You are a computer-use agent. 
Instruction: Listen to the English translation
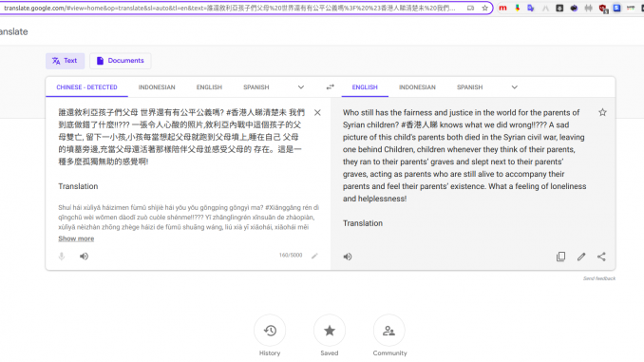tap(348, 257)
